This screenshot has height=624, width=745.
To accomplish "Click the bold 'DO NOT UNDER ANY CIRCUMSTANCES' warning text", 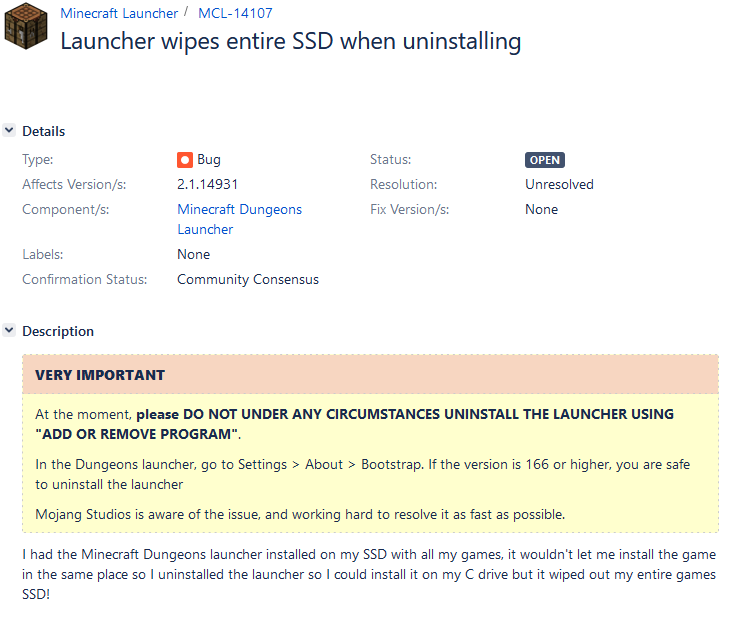I will tap(311, 414).
